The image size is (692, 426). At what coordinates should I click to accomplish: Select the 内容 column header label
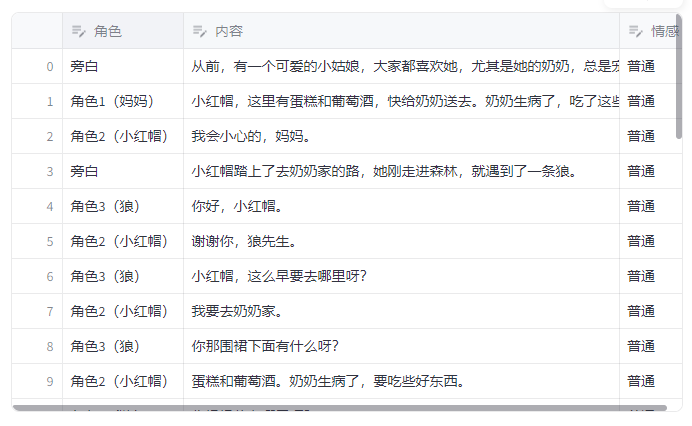(229, 31)
